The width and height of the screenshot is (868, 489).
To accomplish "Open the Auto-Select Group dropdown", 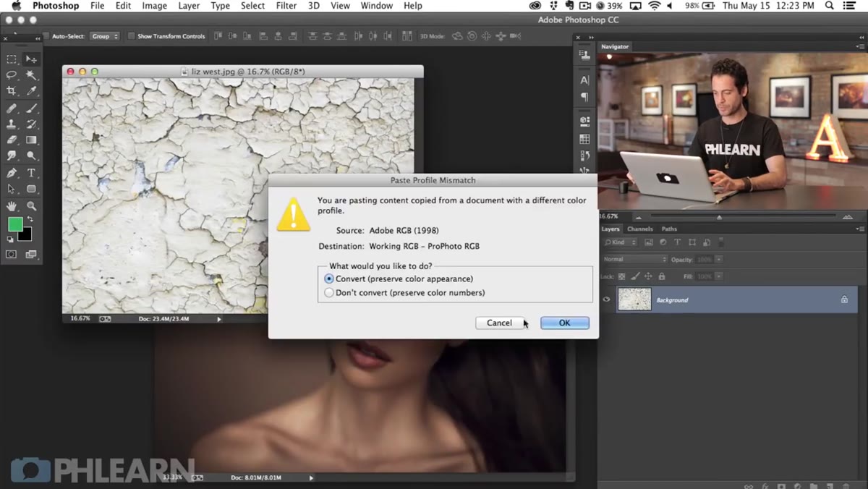I will click(x=105, y=36).
